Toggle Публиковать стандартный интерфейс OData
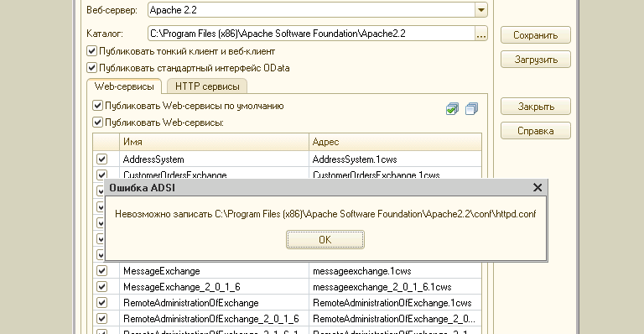This screenshot has width=644, height=334. (x=91, y=68)
